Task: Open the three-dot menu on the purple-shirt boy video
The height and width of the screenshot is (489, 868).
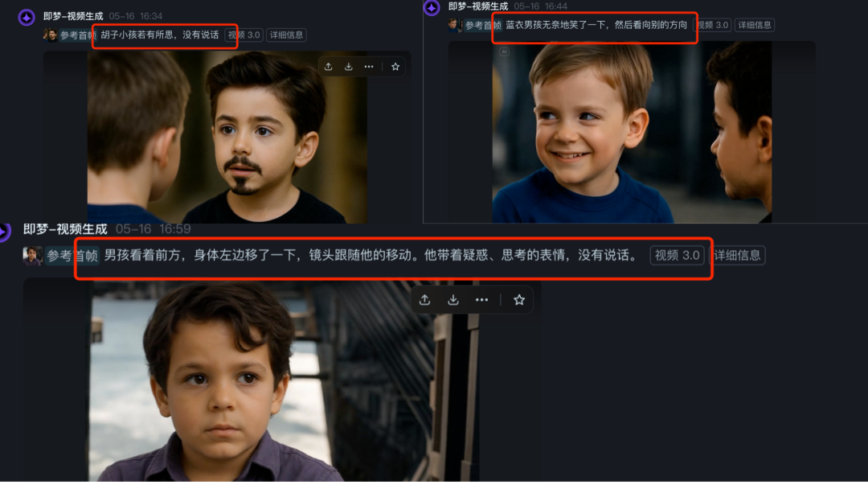Action: point(481,300)
